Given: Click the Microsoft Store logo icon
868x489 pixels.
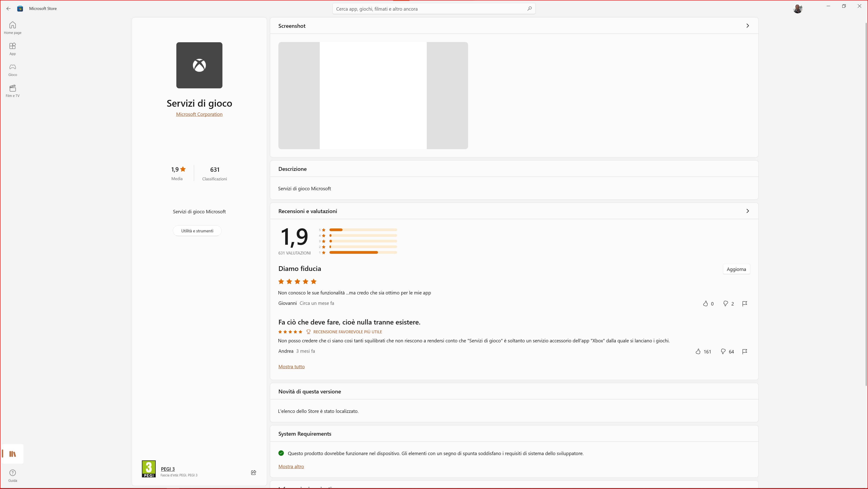Looking at the screenshot, I should [20, 9].
